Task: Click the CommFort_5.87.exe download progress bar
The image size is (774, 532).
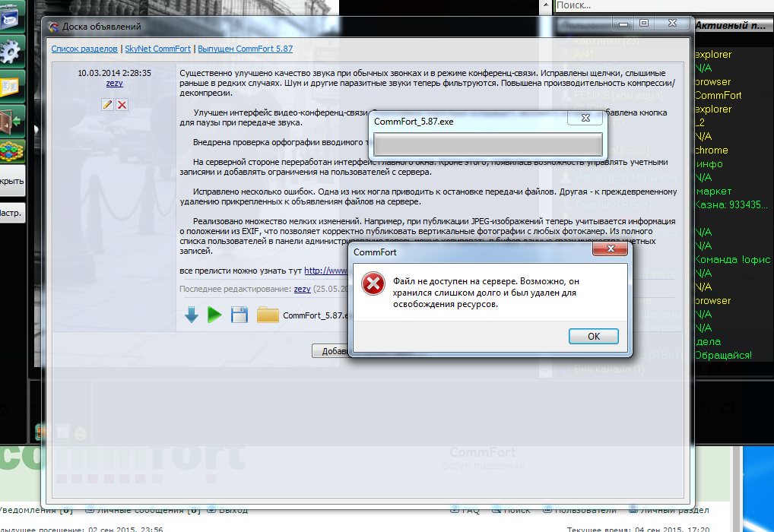Action: coord(488,144)
